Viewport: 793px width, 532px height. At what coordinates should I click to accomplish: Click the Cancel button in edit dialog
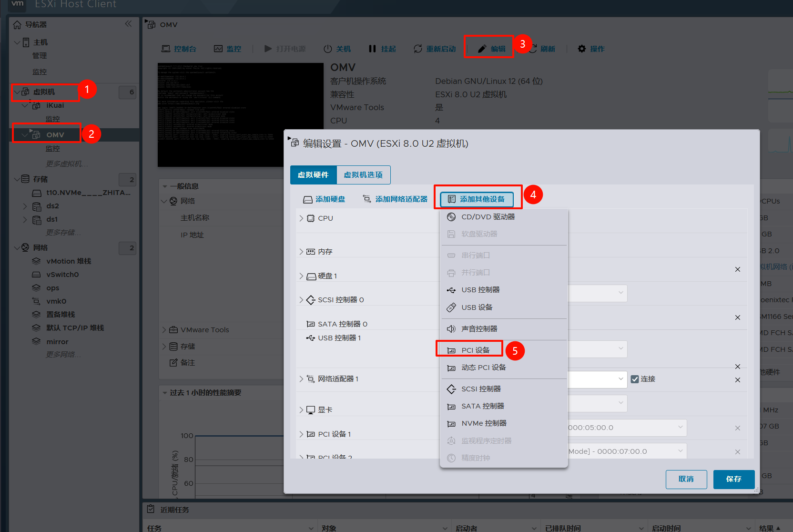click(x=686, y=479)
